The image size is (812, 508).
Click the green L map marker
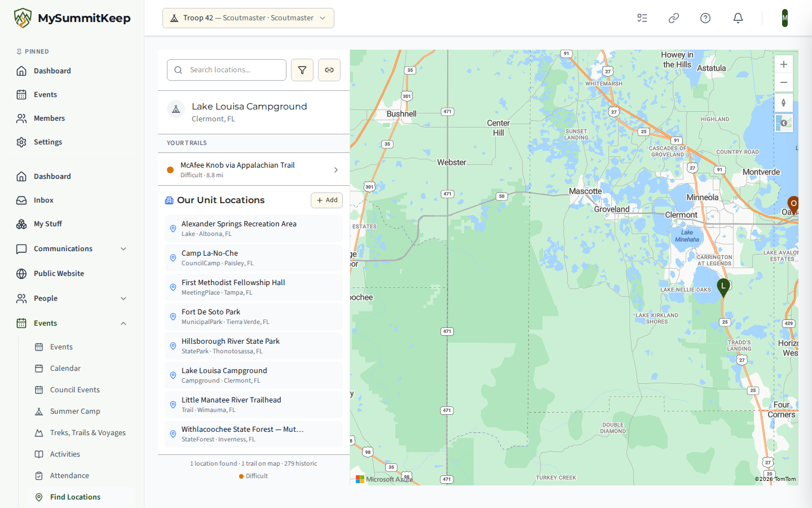coord(723,287)
